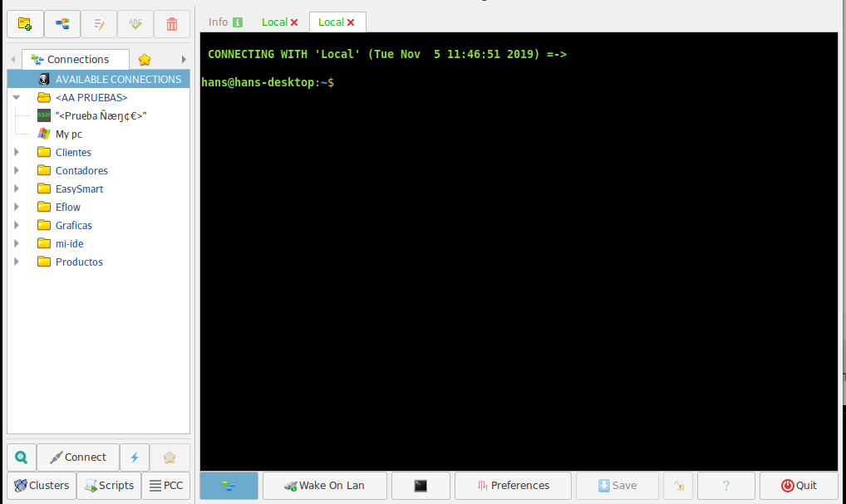Add a new connection group folder
The image size is (846, 504).
click(25, 24)
